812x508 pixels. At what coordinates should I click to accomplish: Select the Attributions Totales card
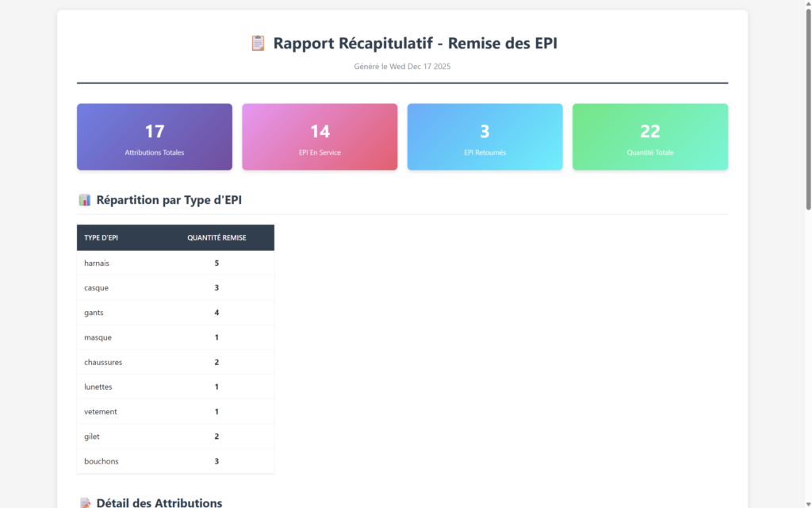point(155,137)
